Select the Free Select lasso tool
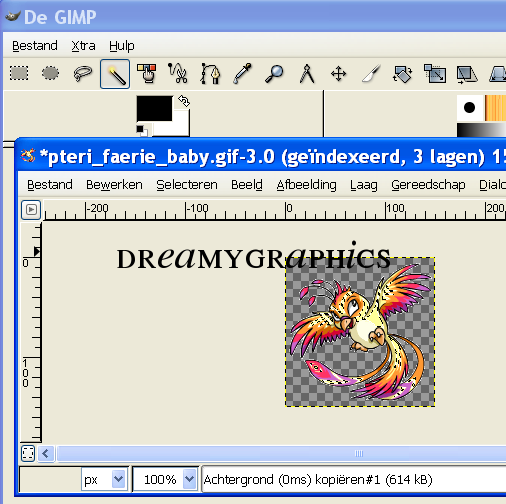 click(x=82, y=73)
